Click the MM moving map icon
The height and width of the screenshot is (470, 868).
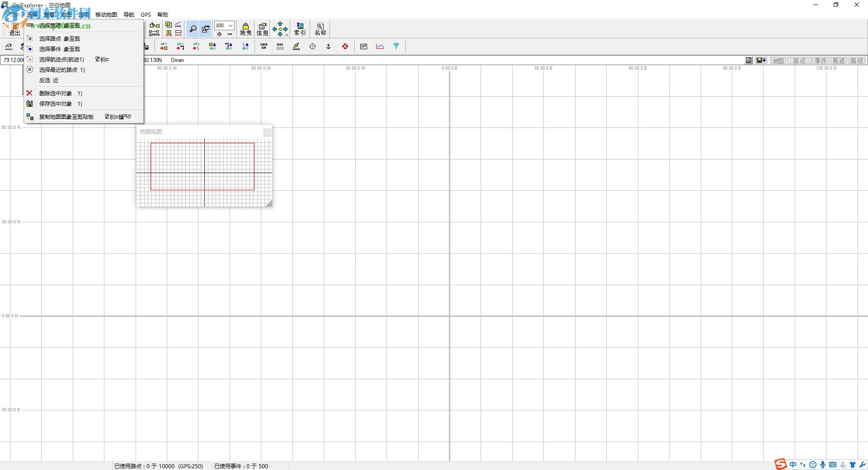280,46
